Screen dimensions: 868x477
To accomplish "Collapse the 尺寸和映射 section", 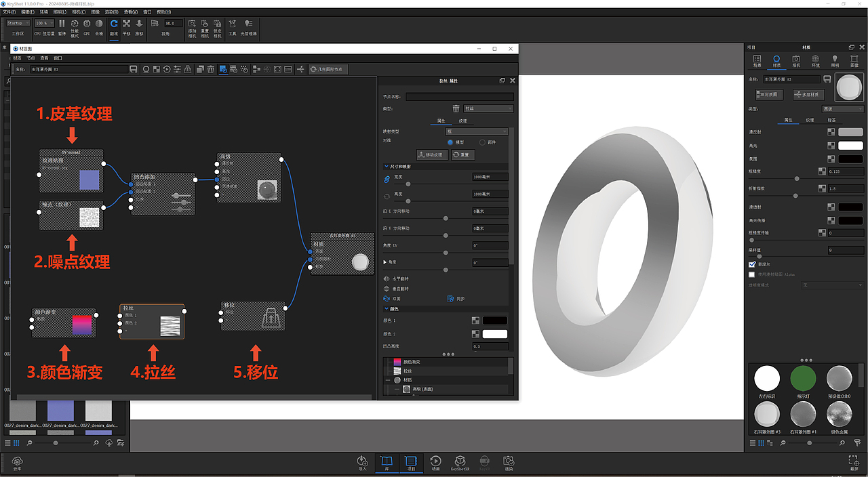I will [x=387, y=166].
